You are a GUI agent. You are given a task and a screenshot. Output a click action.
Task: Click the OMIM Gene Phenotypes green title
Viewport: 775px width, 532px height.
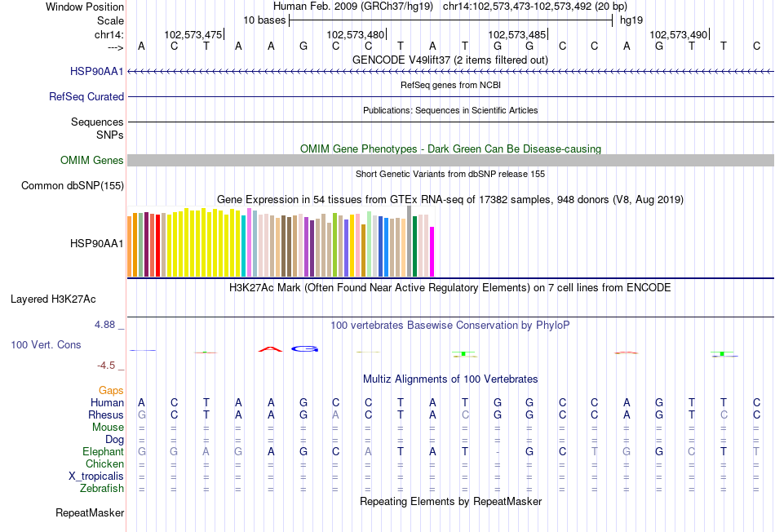tap(450, 149)
